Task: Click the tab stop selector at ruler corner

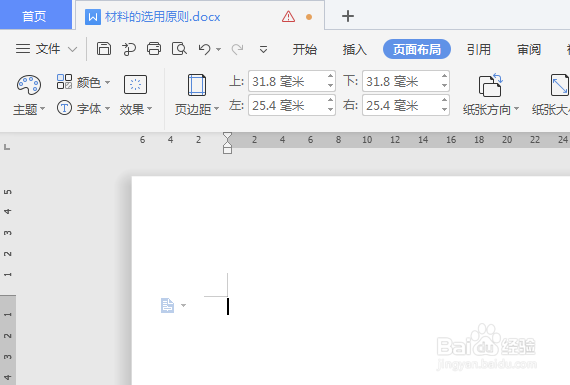Action: click(x=7, y=147)
